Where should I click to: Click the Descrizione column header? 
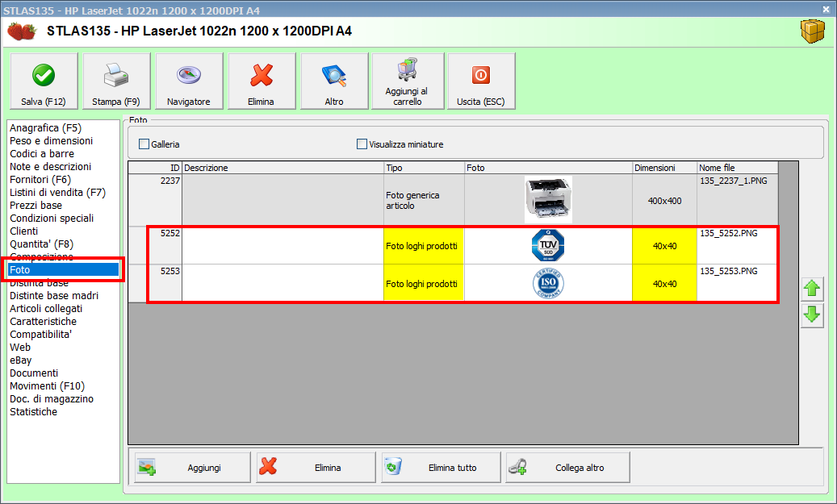[283, 168]
